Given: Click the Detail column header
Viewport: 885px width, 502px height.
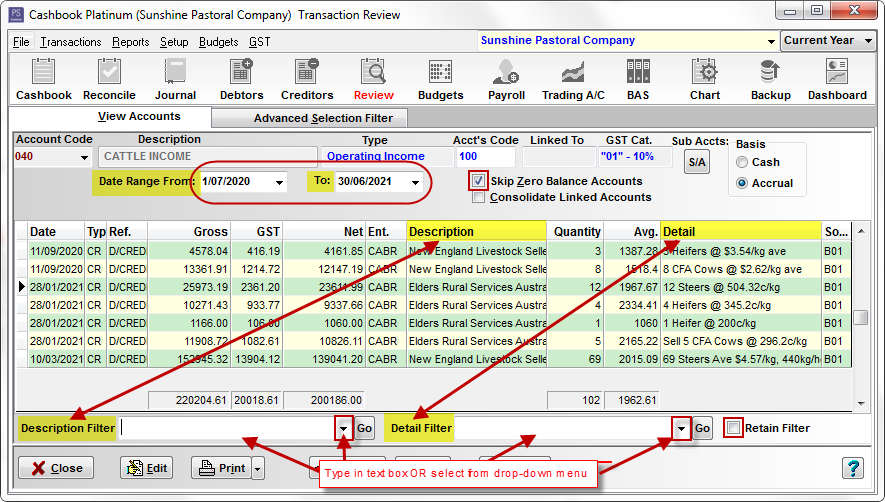Looking at the screenshot, I should click(741, 232).
